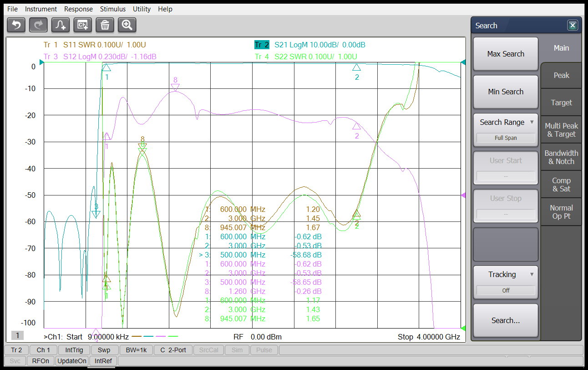Viewport: 588px width, 370px height.
Task: Close the Search panel
Action: click(x=573, y=26)
